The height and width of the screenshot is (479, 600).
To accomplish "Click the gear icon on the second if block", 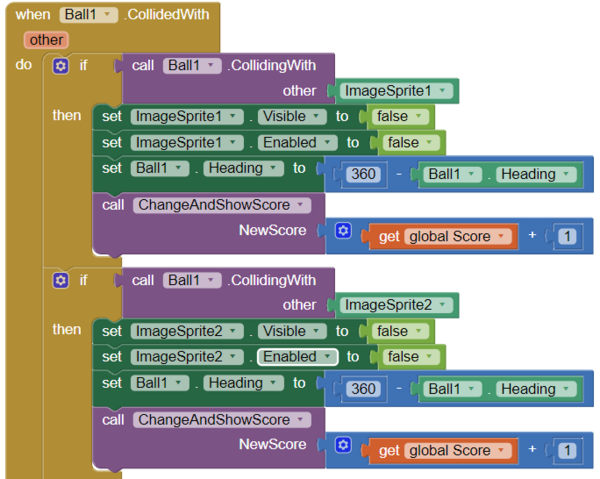I will [60, 281].
